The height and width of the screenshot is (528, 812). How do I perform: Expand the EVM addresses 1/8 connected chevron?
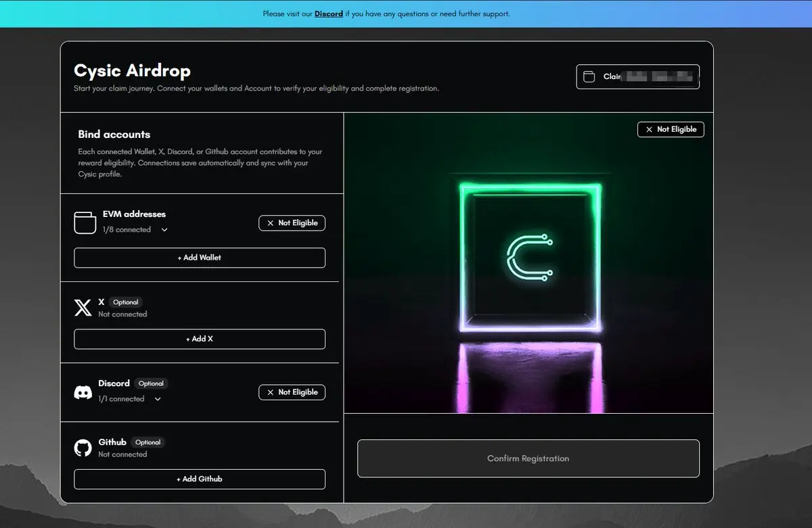164,230
